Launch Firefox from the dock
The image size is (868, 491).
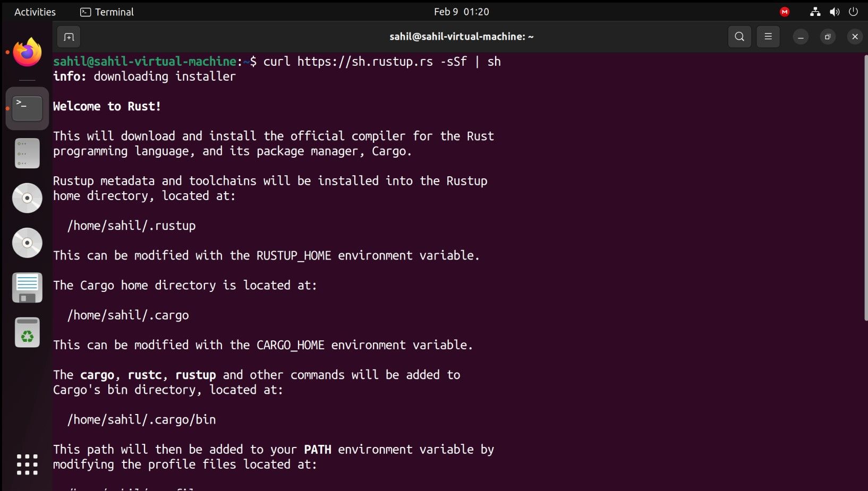click(27, 53)
